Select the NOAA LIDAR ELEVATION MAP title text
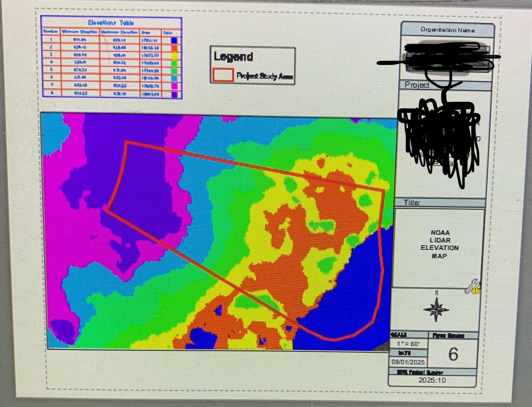 [439, 244]
